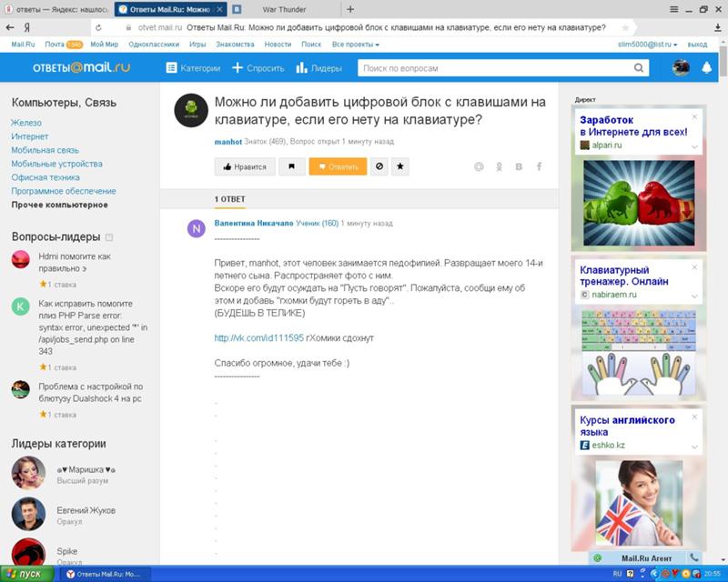Screen dimensions: 728x582
Task: Open the browser downloads arrow
Action: tap(717, 28)
